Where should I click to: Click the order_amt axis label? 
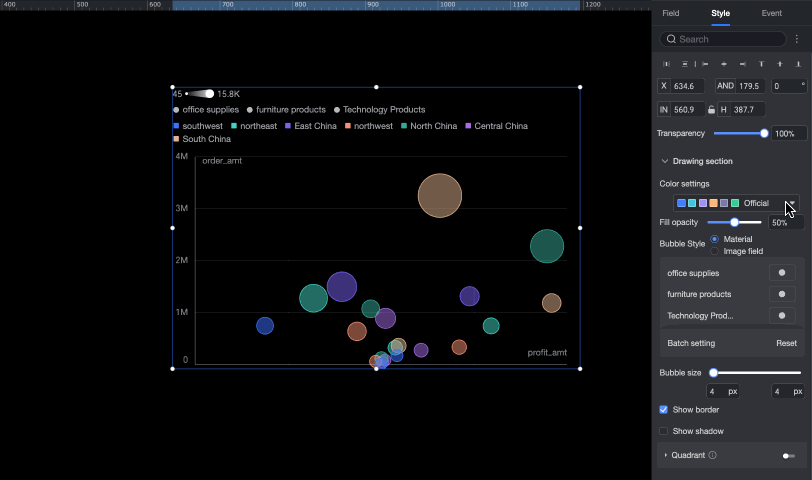click(x=222, y=161)
